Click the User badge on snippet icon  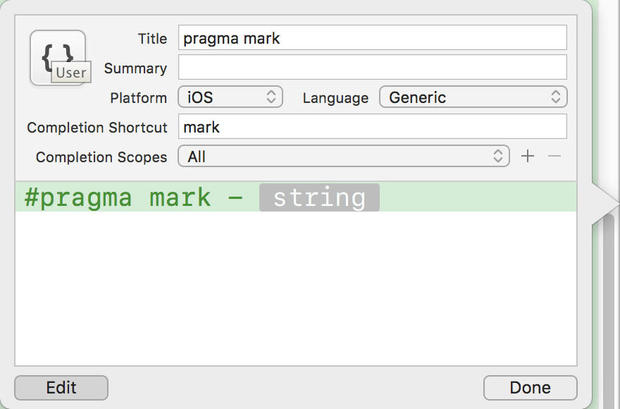71,73
